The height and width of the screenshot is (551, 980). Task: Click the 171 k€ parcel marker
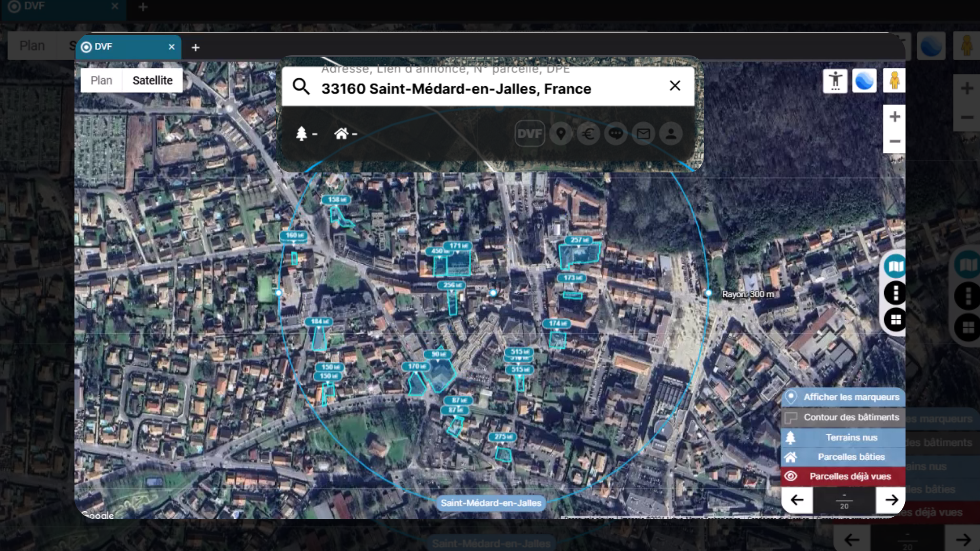458,246
